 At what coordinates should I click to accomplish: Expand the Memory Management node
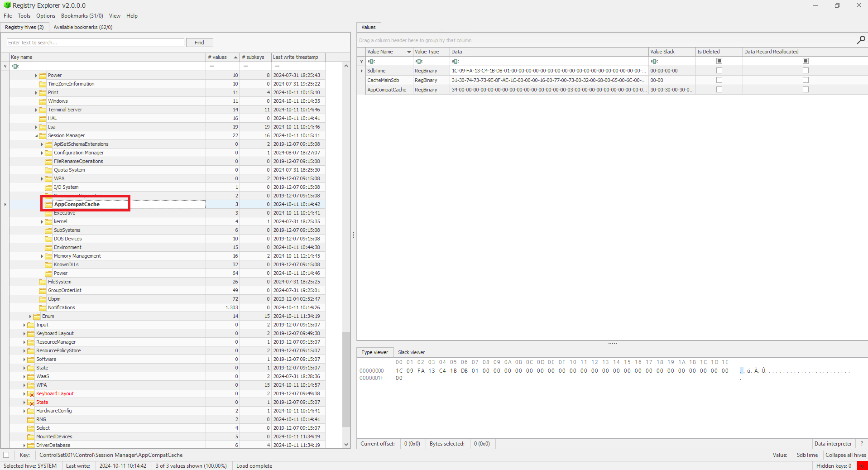[42, 256]
